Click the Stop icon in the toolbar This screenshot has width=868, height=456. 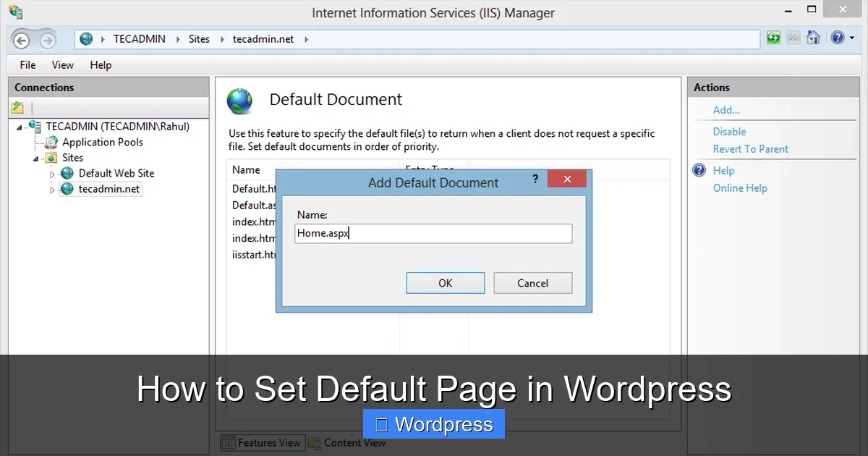pyautogui.click(x=793, y=38)
